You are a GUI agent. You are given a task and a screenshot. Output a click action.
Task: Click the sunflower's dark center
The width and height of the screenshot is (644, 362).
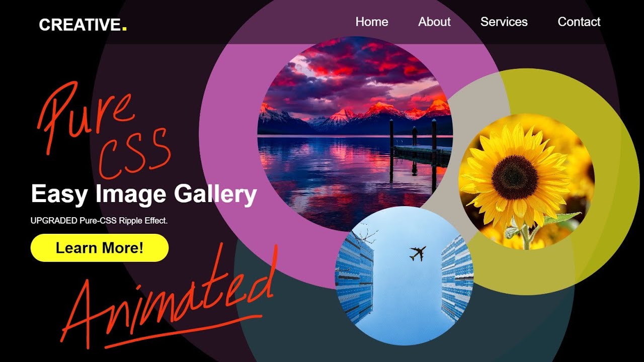pyautogui.click(x=515, y=177)
